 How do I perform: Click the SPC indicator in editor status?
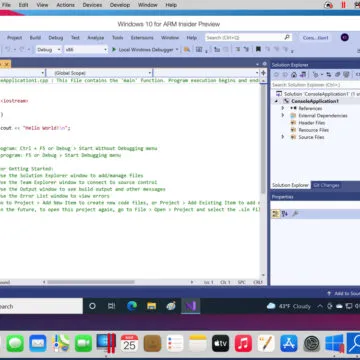pos(241,282)
